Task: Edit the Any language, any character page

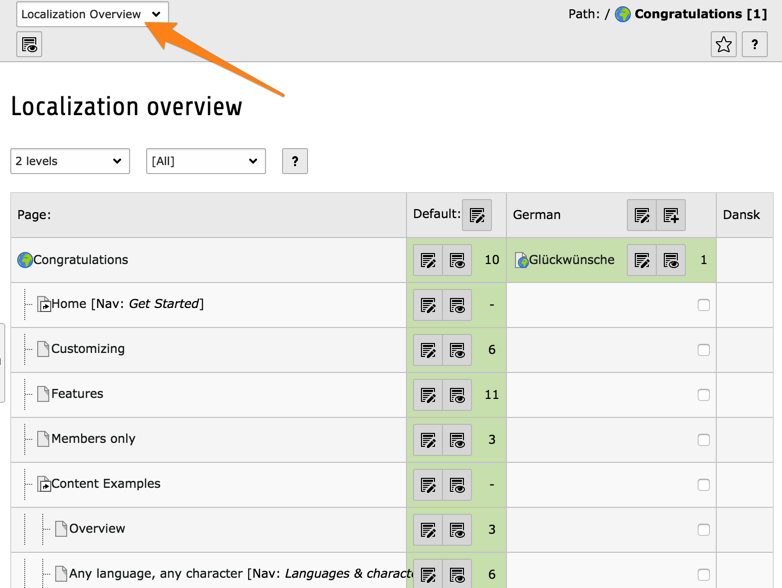Action: [x=428, y=574]
